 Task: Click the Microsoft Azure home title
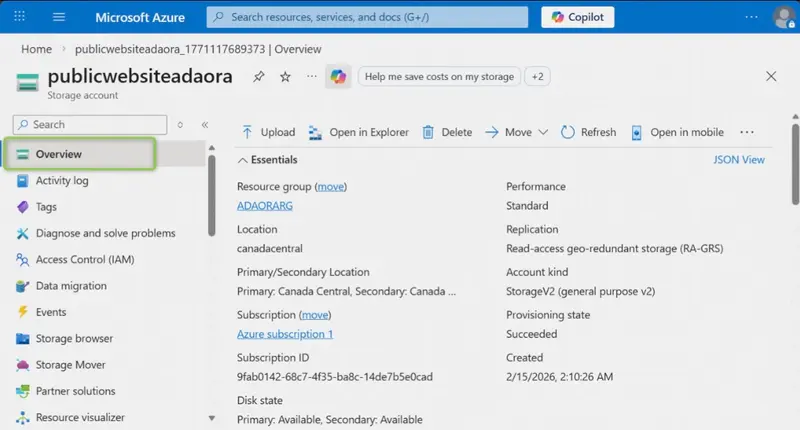(140, 17)
